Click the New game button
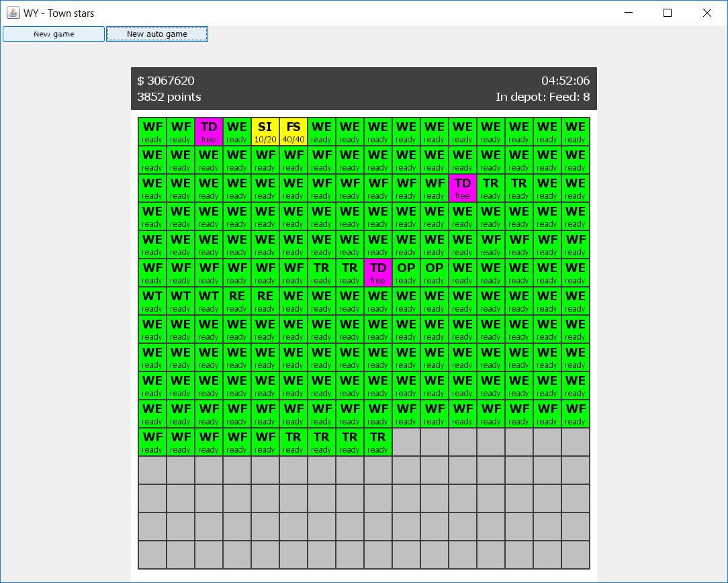The height and width of the screenshot is (583, 728). pyautogui.click(x=54, y=34)
